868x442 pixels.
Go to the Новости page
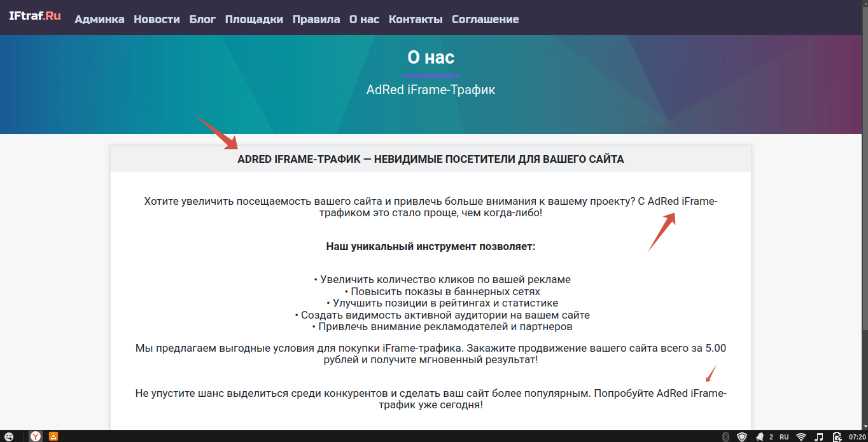[157, 19]
